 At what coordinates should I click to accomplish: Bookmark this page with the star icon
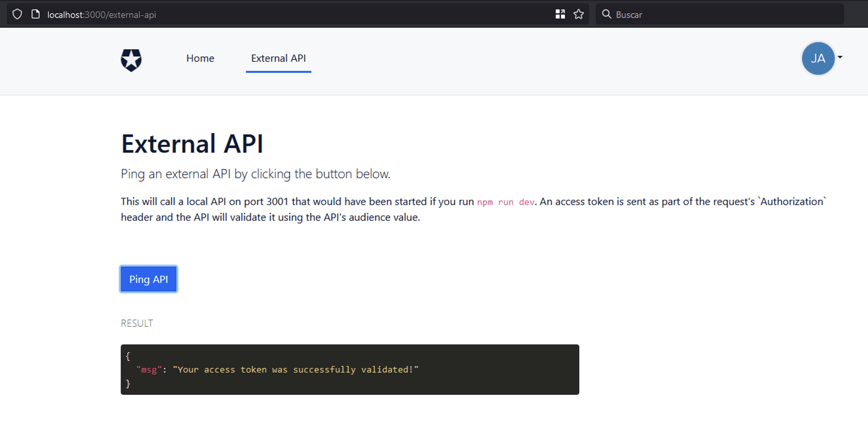click(x=579, y=14)
